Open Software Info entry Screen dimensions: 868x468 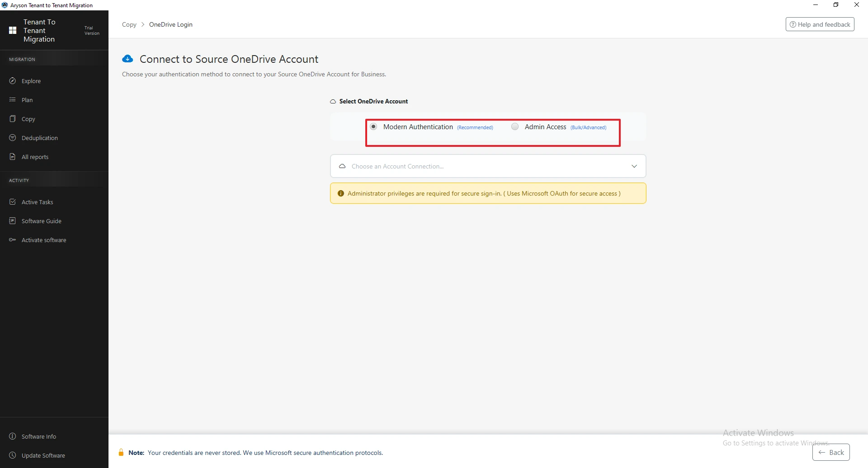coord(54,436)
